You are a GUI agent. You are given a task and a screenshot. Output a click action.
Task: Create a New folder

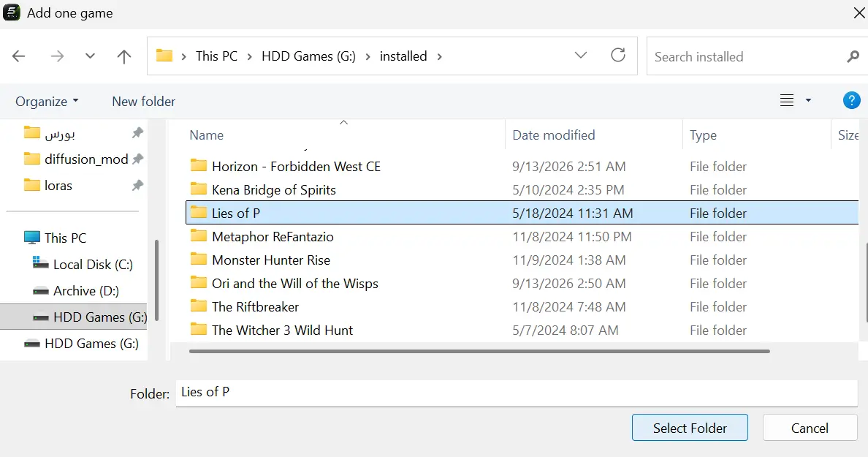coord(143,102)
